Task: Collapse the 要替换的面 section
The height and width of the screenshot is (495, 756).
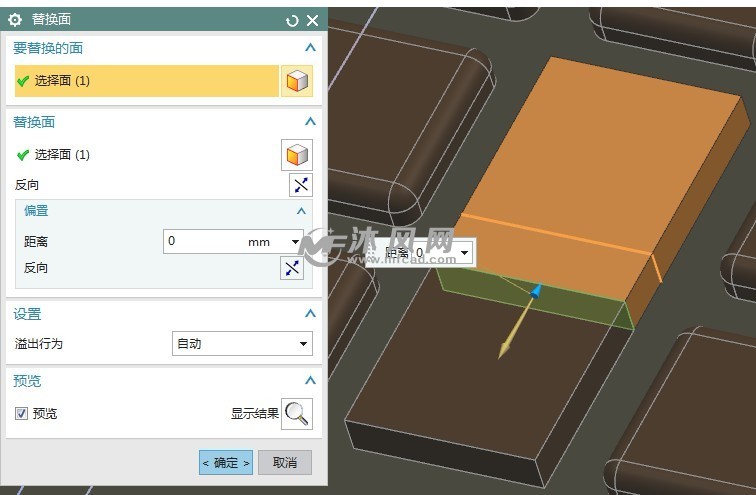Action: click(x=310, y=48)
